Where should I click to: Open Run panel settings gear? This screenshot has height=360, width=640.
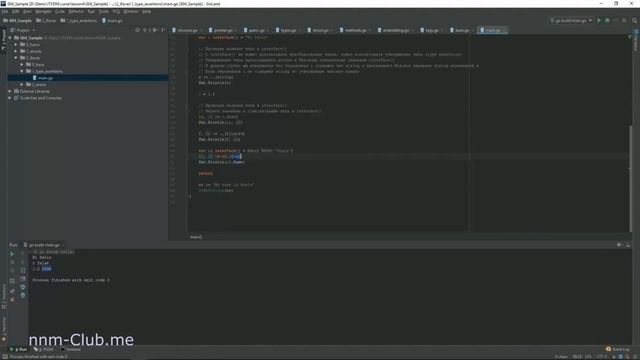[x=619, y=245]
